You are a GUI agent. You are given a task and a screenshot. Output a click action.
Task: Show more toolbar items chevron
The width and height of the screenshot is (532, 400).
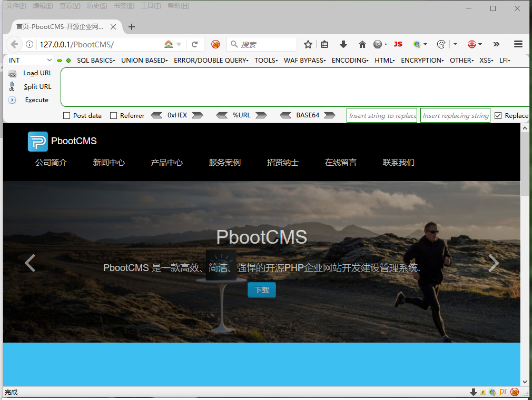(496, 44)
